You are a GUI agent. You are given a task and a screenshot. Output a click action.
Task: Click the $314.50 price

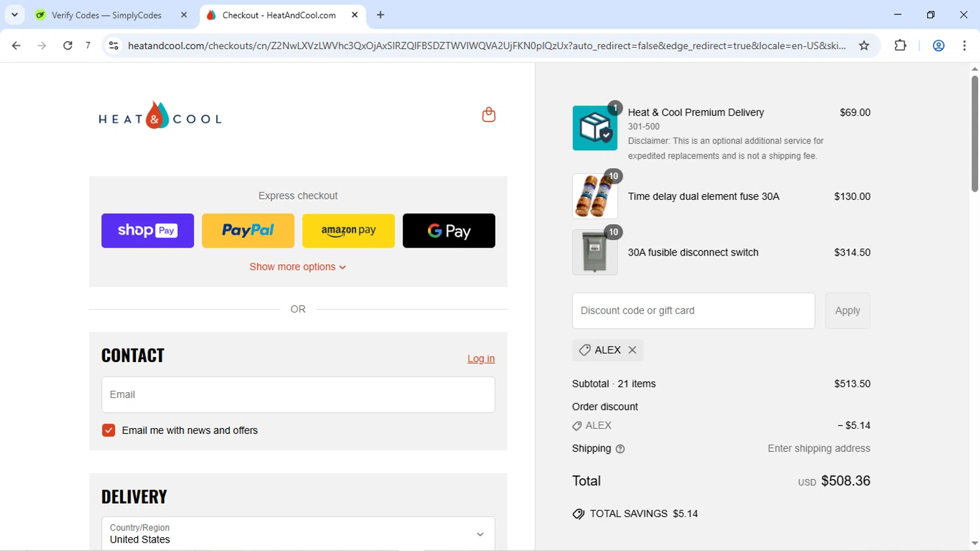(x=852, y=253)
